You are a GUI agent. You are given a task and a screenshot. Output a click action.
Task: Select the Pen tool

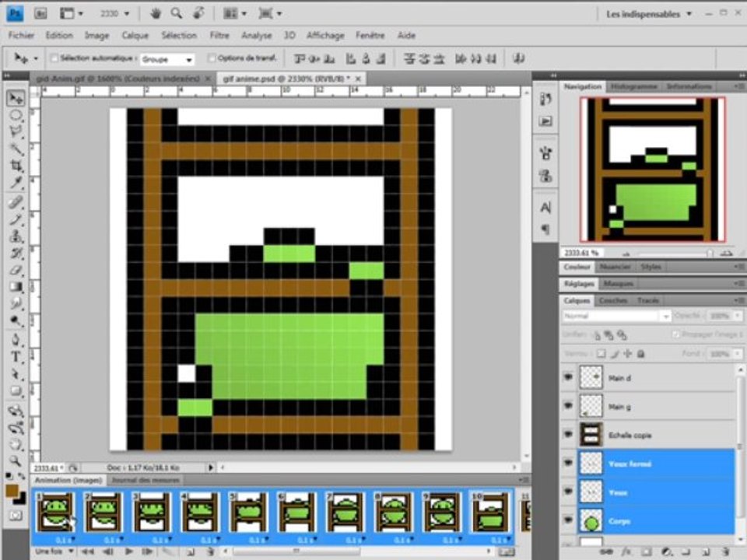pyautogui.click(x=16, y=340)
